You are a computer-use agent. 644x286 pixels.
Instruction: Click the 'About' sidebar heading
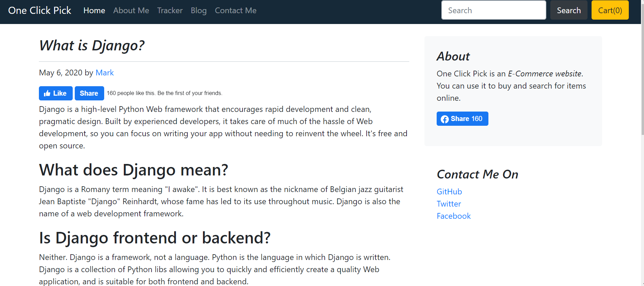coord(453,56)
